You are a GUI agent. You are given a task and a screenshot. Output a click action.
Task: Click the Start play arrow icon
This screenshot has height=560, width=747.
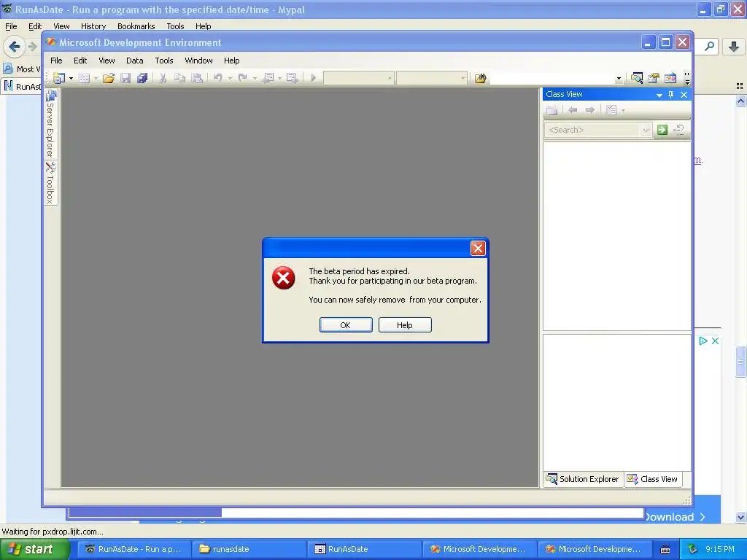[314, 77]
